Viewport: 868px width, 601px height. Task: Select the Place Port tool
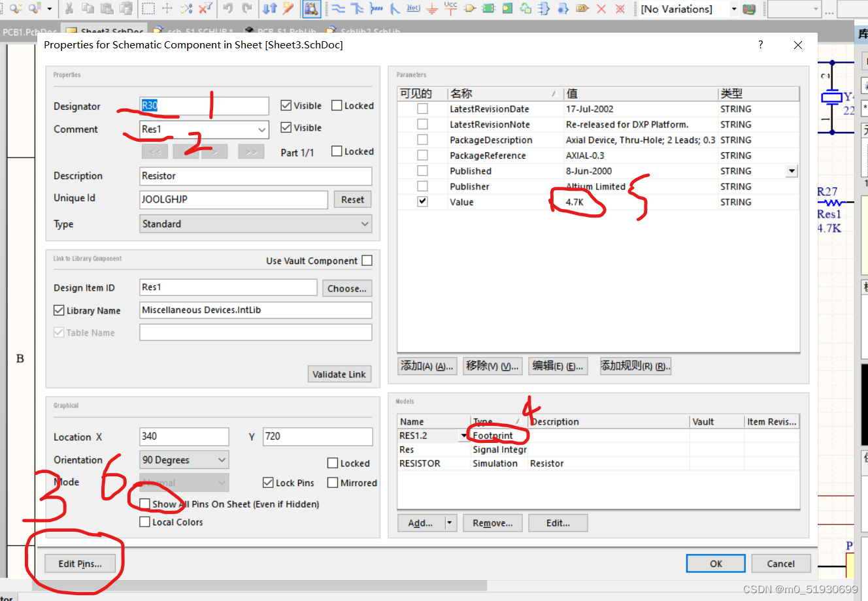tap(582, 8)
